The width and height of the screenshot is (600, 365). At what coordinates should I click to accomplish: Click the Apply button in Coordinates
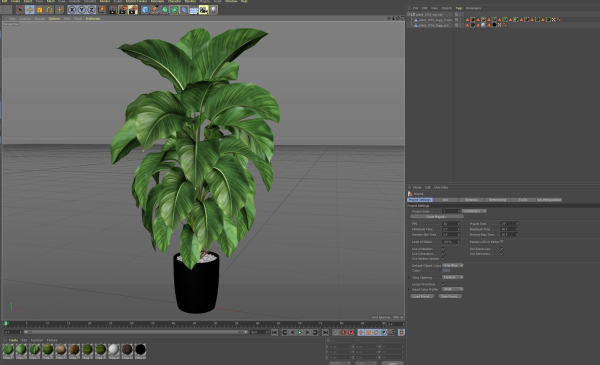pyautogui.click(x=392, y=363)
